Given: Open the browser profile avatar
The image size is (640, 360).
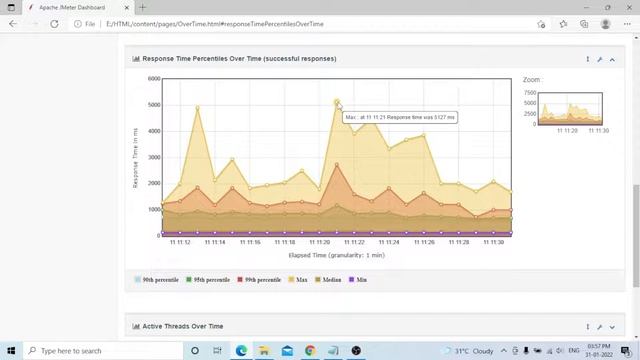Looking at the screenshot, I should pos(605,24).
